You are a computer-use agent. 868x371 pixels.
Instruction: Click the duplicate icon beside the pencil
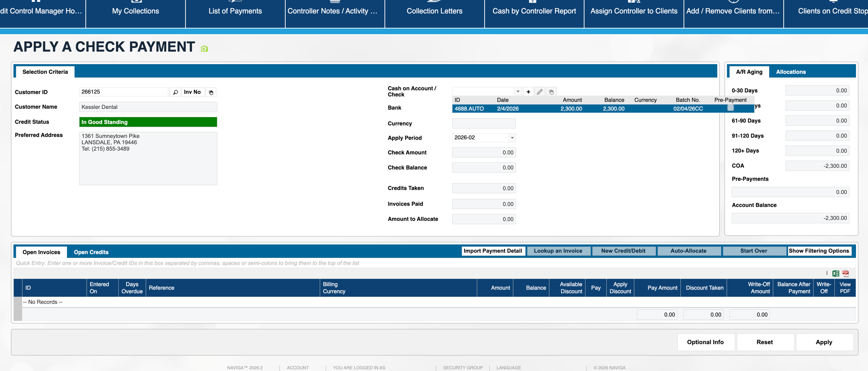pos(551,92)
